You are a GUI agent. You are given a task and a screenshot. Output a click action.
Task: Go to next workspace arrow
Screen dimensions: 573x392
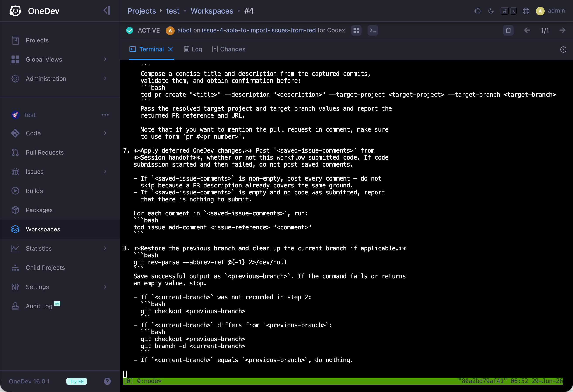[563, 30]
